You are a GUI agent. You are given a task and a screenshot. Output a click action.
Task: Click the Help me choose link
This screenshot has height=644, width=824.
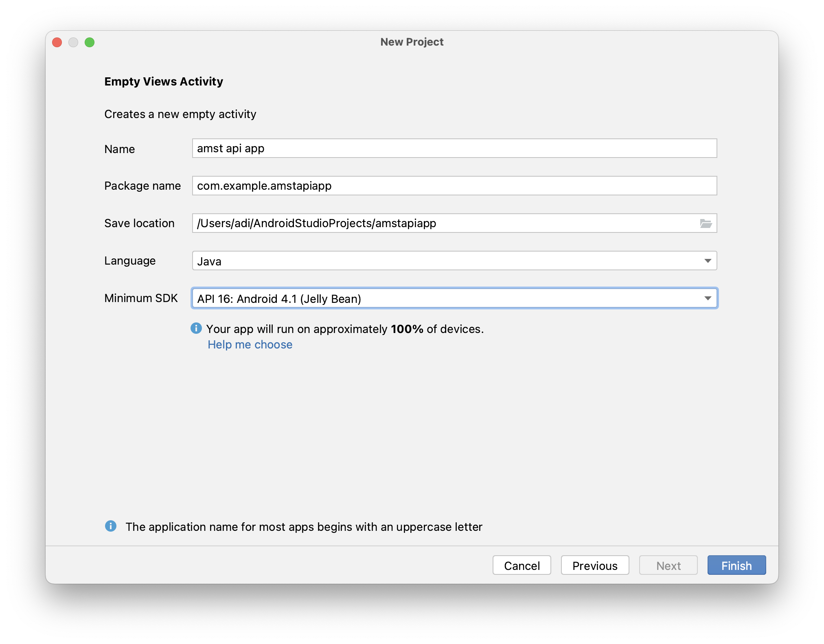250,344
